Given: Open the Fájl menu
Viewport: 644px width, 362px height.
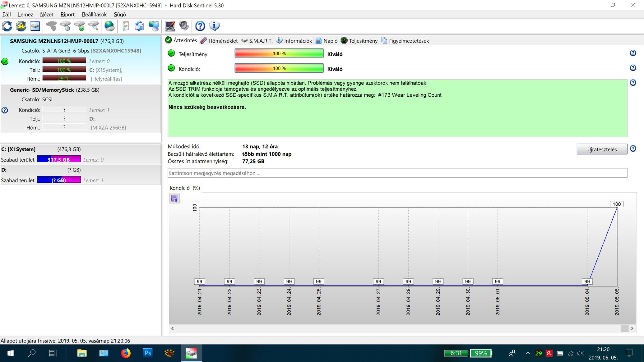Looking at the screenshot, I should click(x=7, y=14).
